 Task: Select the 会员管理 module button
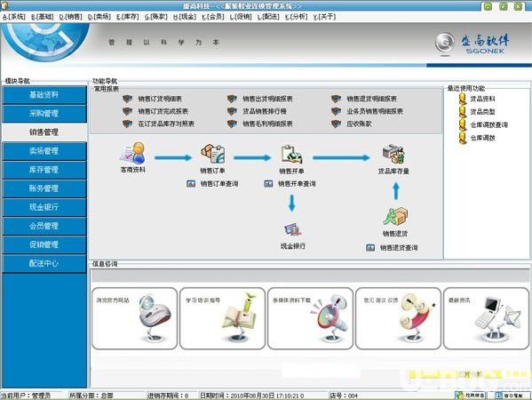pos(44,226)
